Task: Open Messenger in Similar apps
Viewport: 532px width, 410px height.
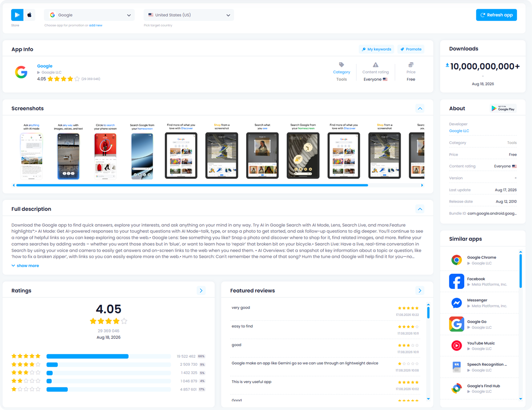Action: (x=479, y=303)
